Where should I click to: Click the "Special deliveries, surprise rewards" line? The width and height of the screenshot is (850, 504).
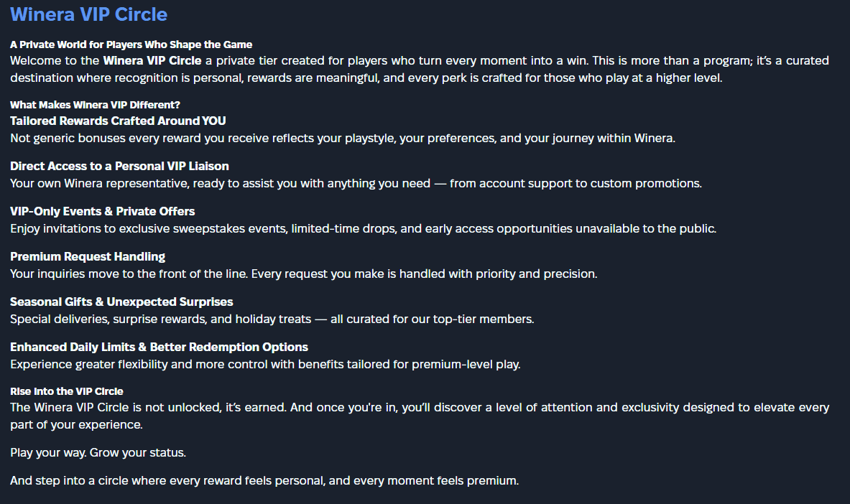272,319
